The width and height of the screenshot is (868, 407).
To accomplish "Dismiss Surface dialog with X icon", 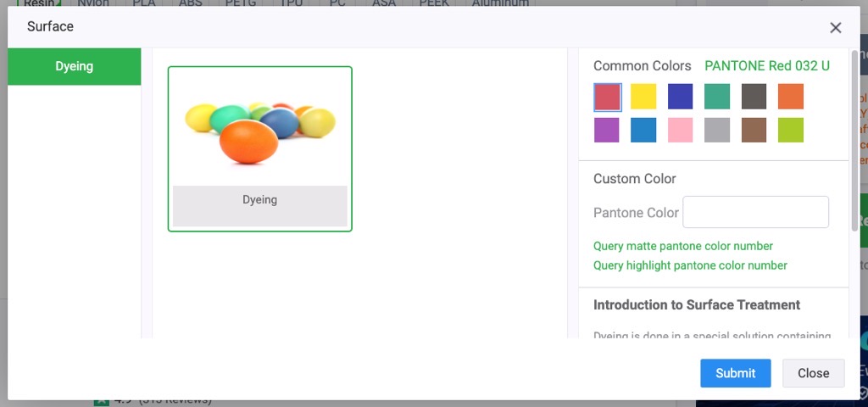I will (x=835, y=28).
